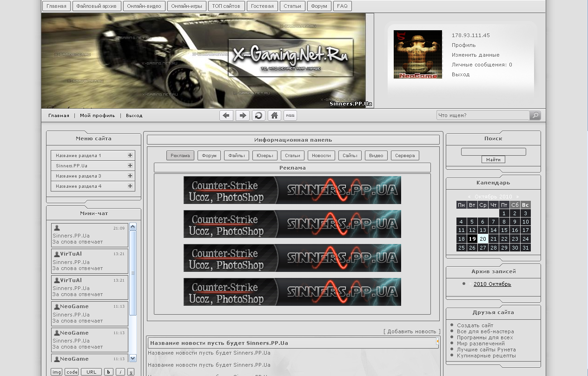Image resolution: width=588 pixels, height=376 pixels.
Task: Go home using the house icon
Action: (x=274, y=115)
